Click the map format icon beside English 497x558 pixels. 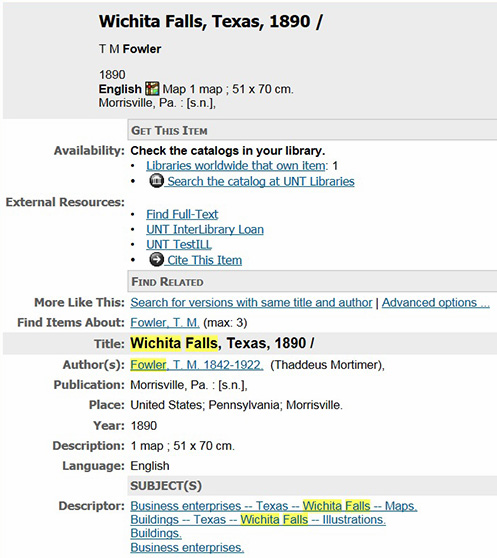[x=152, y=88]
